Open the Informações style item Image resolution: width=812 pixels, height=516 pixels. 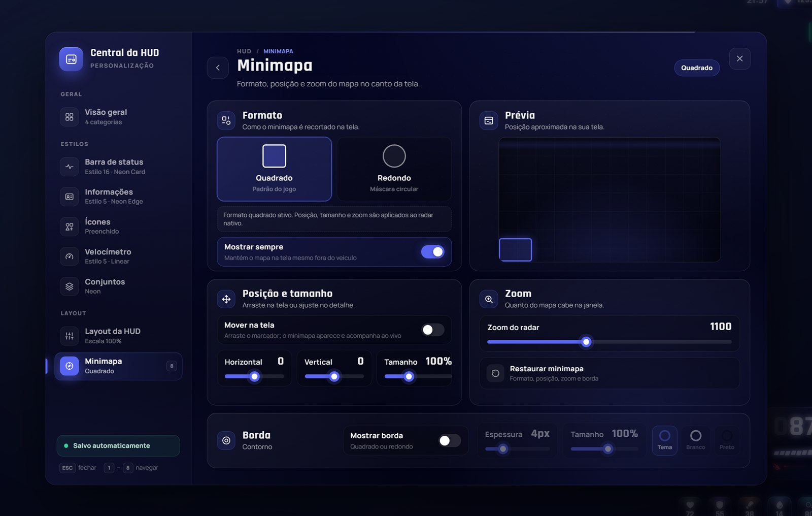click(x=118, y=197)
